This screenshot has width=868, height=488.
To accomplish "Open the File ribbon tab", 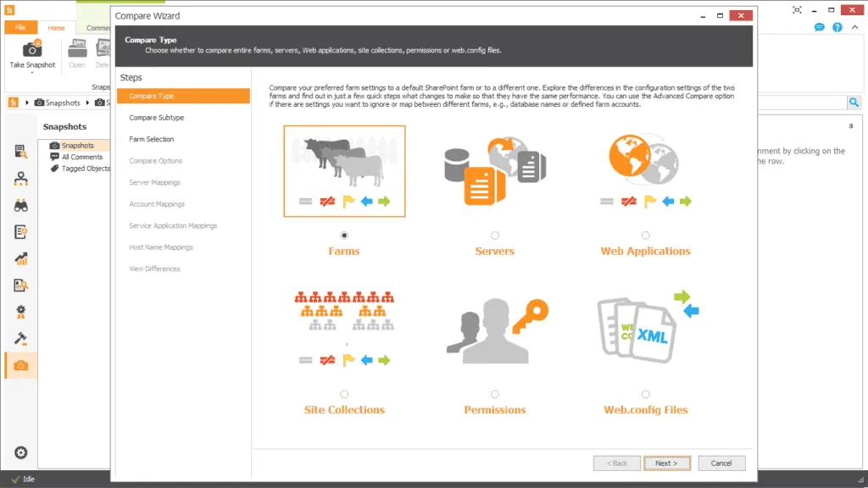I will click(21, 28).
